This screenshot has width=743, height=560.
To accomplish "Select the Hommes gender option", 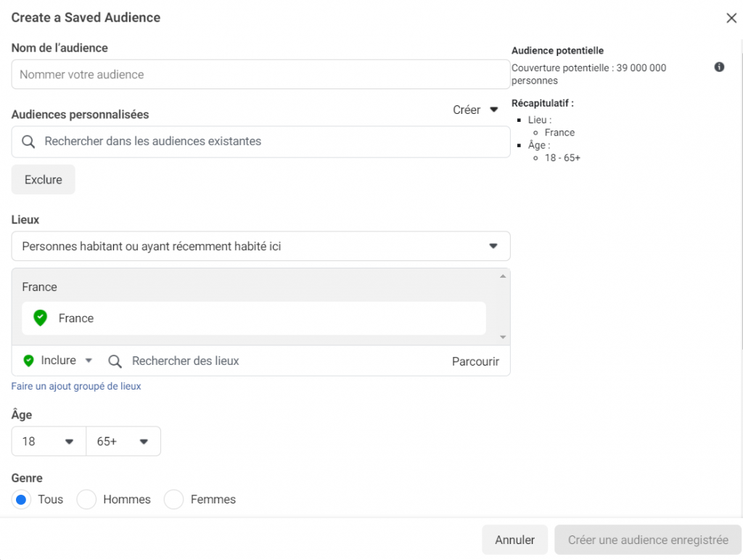I will coord(87,500).
